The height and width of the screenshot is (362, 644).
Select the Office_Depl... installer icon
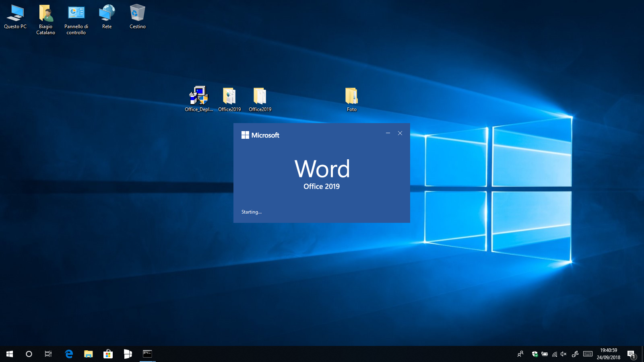[198, 97]
